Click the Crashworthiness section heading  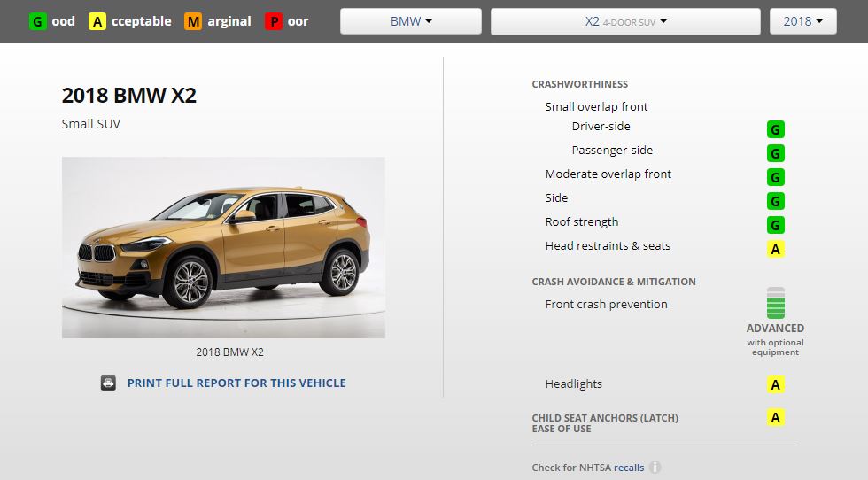click(x=579, y=84)
